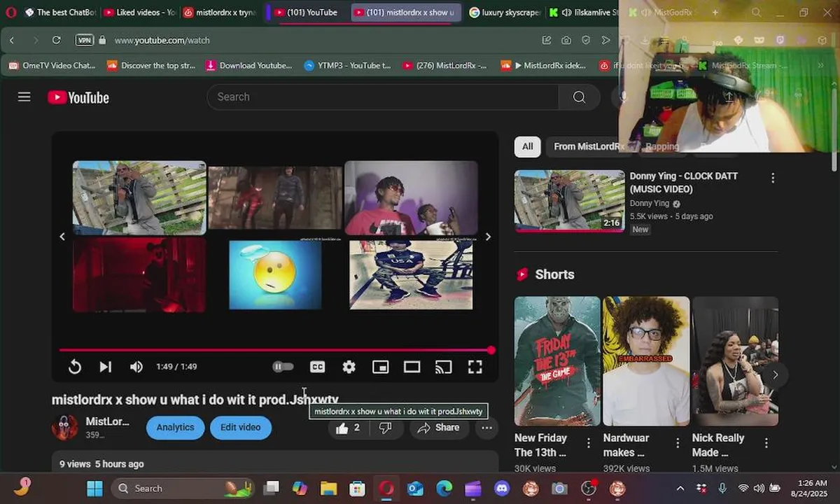Open the player settings gear

[349, 367]
